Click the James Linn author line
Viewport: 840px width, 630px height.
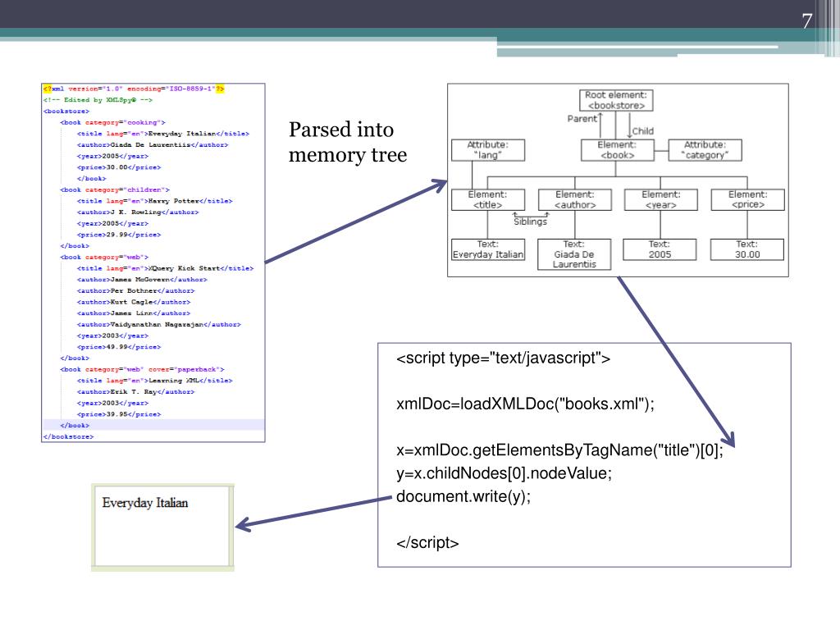tap(134, 314)
